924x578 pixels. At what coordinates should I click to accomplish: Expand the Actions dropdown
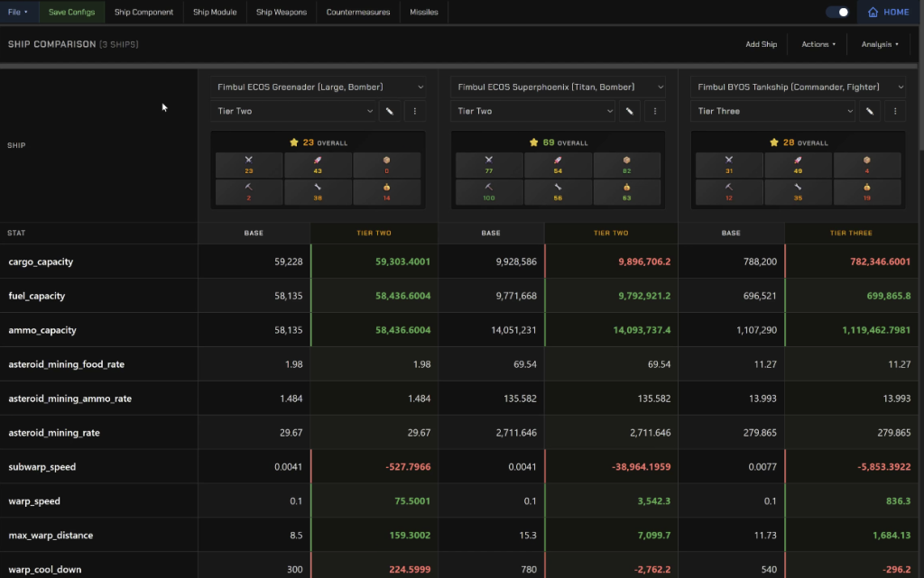(818, 43)
